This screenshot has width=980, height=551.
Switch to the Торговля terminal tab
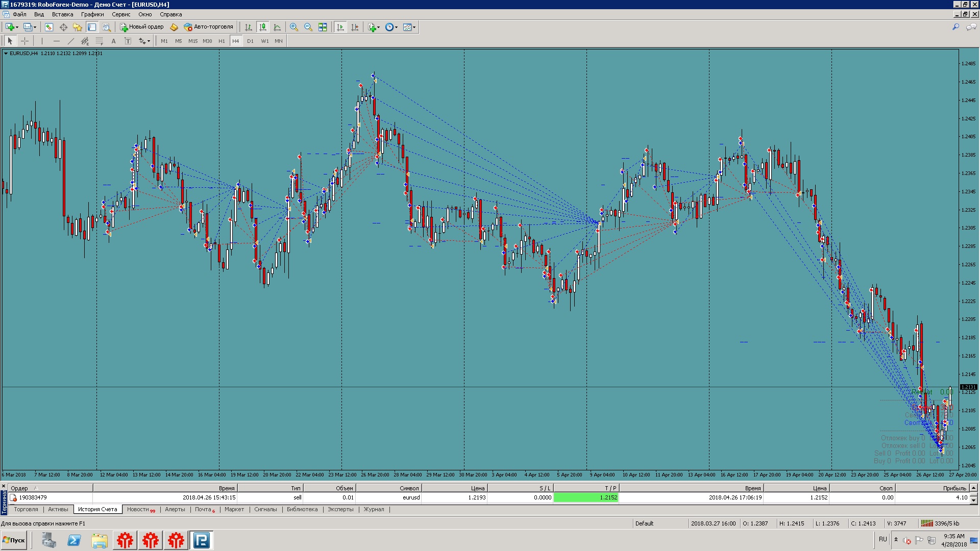(x=26, y=509)
